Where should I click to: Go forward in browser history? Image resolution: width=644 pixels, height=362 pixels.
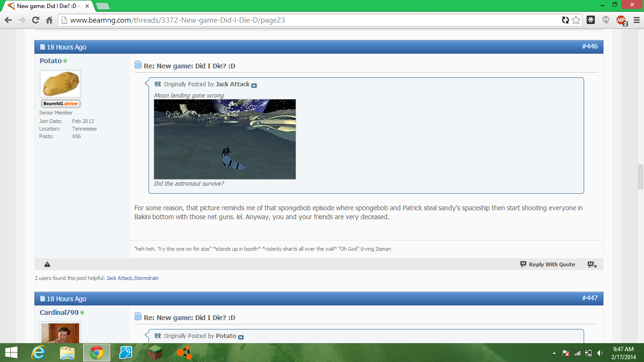click(22, 20)
